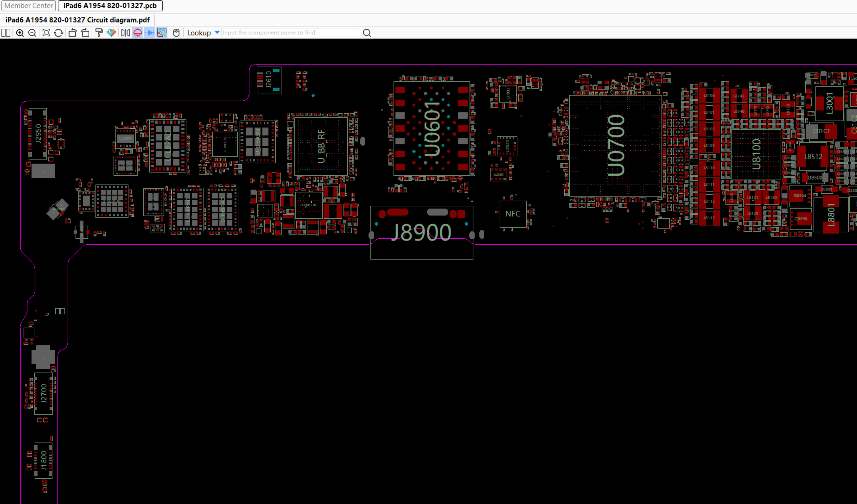
Task: Toggle the red highlighted lamp icon
Action: pos(138,33)
